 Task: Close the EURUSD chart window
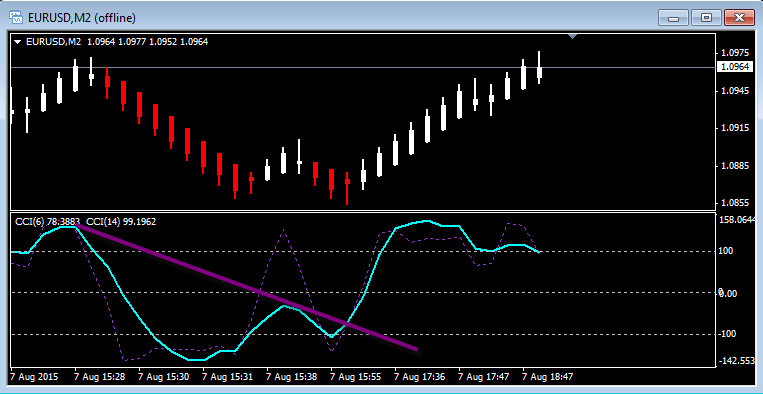[739, 18]
